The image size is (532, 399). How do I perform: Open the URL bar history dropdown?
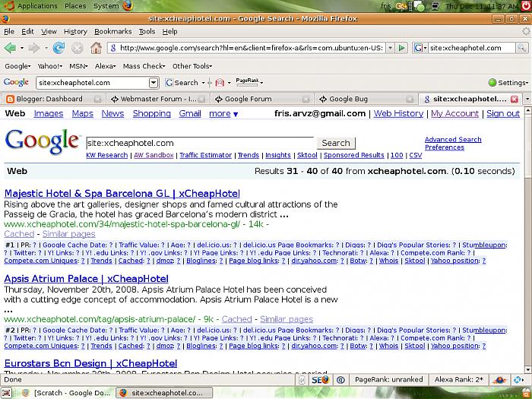391,48
